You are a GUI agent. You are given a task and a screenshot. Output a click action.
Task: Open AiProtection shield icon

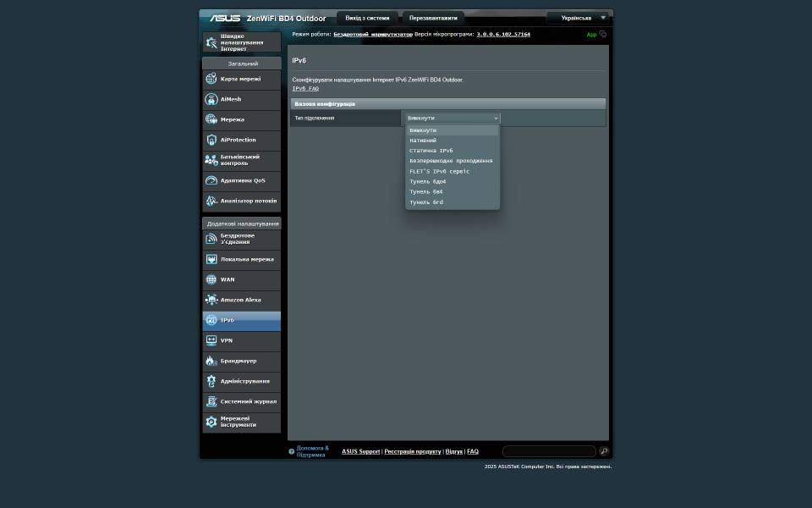[x=211, y=140]
